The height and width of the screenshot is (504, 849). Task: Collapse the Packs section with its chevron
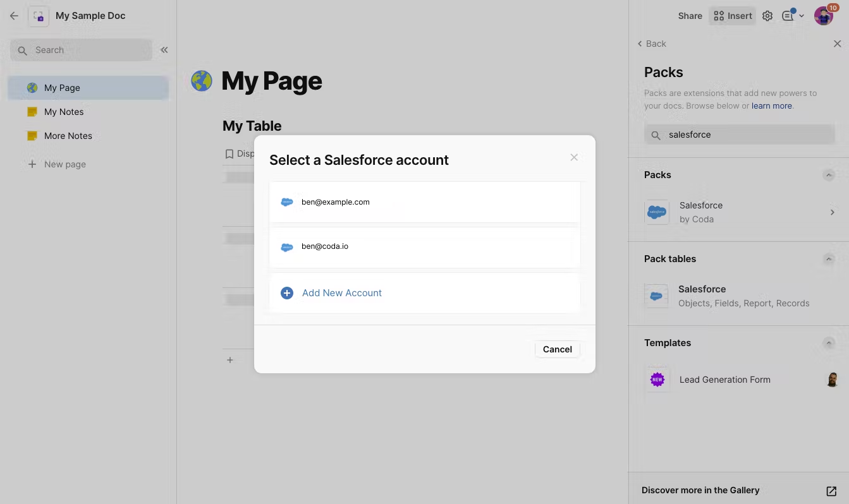click(829, 175)
